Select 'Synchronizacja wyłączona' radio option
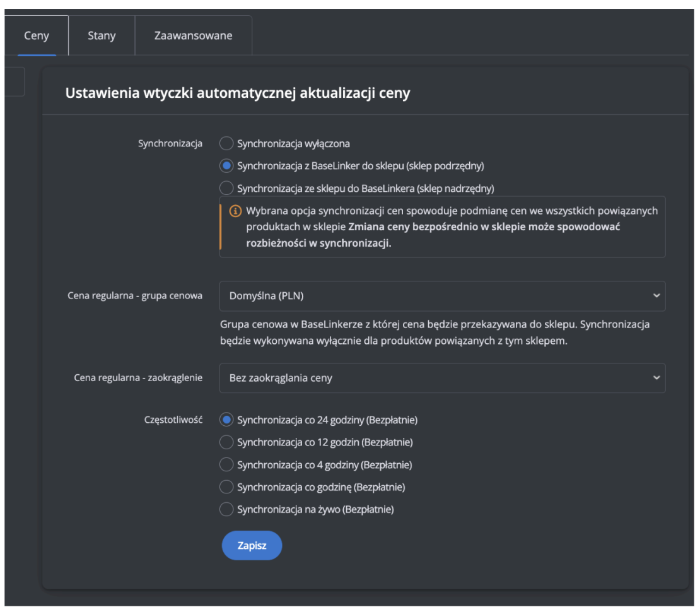The height and width of the screenshot is (612, 700). pos(226,144)
